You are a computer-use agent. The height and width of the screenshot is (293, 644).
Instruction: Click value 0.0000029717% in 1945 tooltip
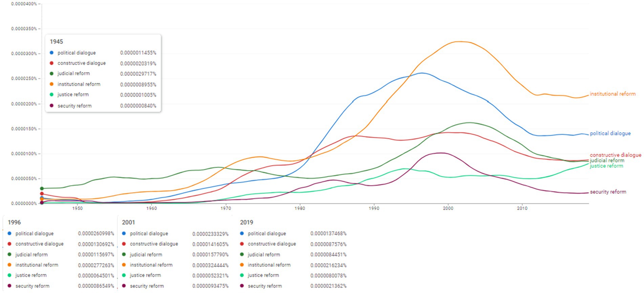(x=138, y=74)
